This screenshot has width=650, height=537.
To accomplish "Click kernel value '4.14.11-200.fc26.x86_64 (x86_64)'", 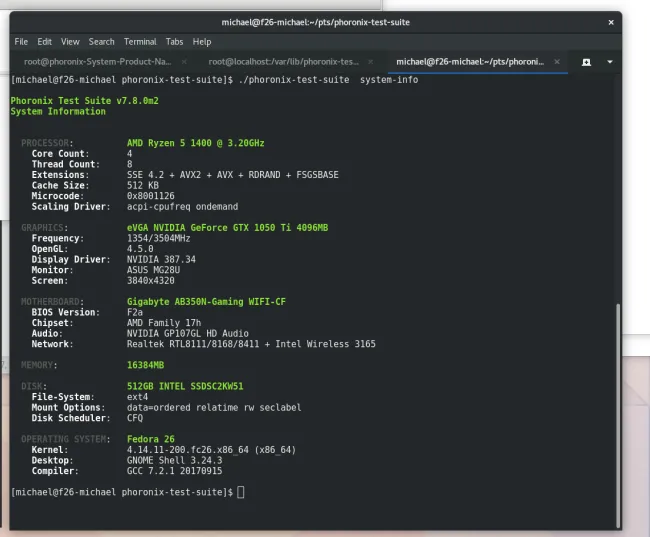I will [x=211, y=450].
